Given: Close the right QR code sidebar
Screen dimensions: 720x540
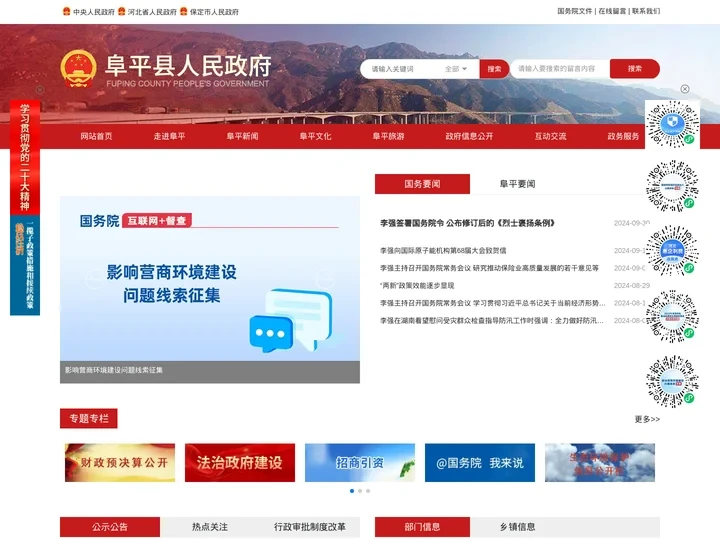Looking at the screenshot, I should click(x=685, y=89).
